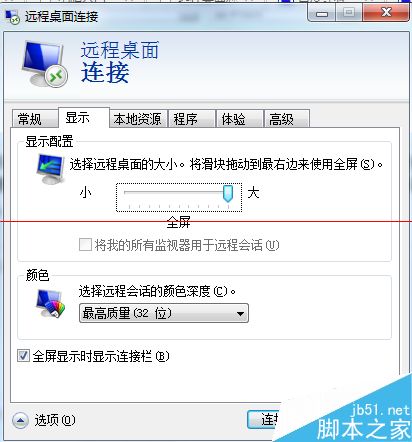
Task: Click the large Remote Desktop monitor icon
Action: click(x=45, y=64)
